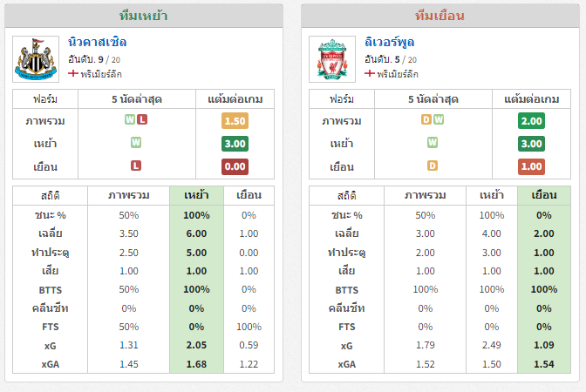Click the red L badge in Newcastle's overall form
Image resolution: width=586 pixels, height=392 pixels.
pyautogui.click(x=142, y=119)
